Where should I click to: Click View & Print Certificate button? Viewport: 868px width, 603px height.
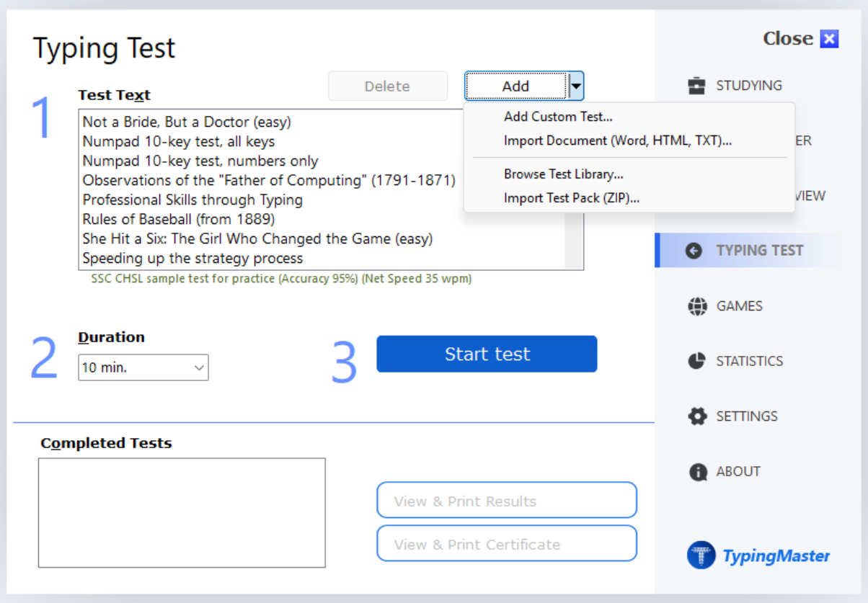point(507,544)
